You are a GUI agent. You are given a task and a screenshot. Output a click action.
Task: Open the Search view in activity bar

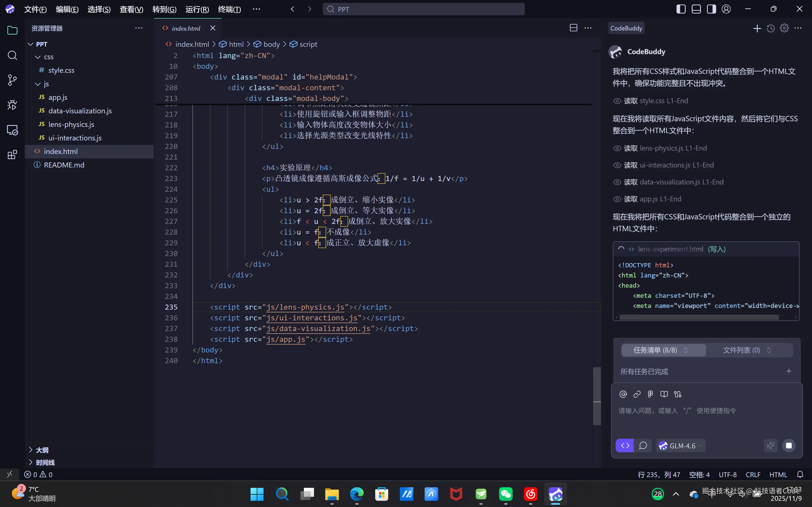(x=12, y=55)
